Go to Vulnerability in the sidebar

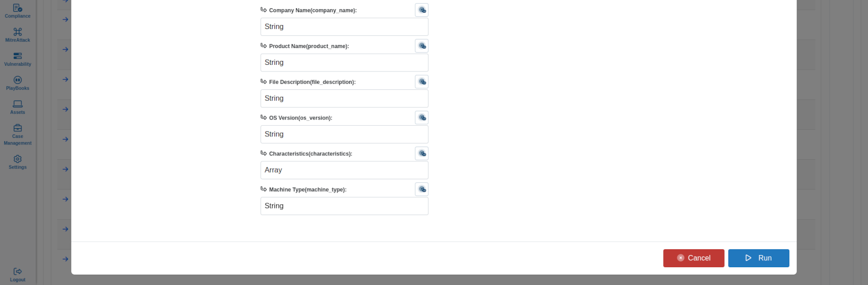17,59
